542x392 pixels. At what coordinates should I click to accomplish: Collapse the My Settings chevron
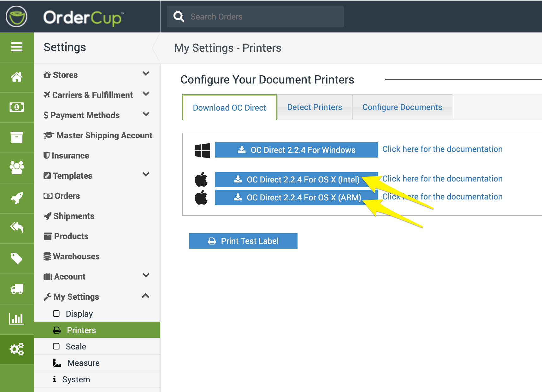[x=145, y=296]
